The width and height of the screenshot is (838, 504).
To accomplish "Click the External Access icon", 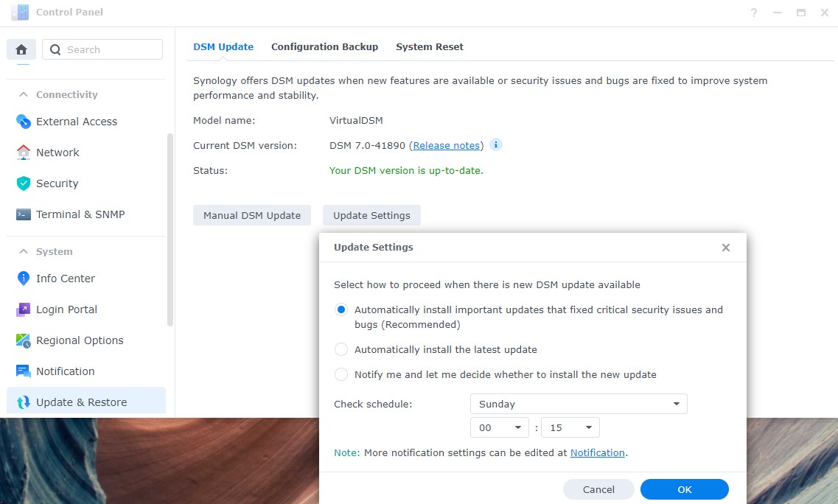I will pyautogui.click(x=24, y=122).
